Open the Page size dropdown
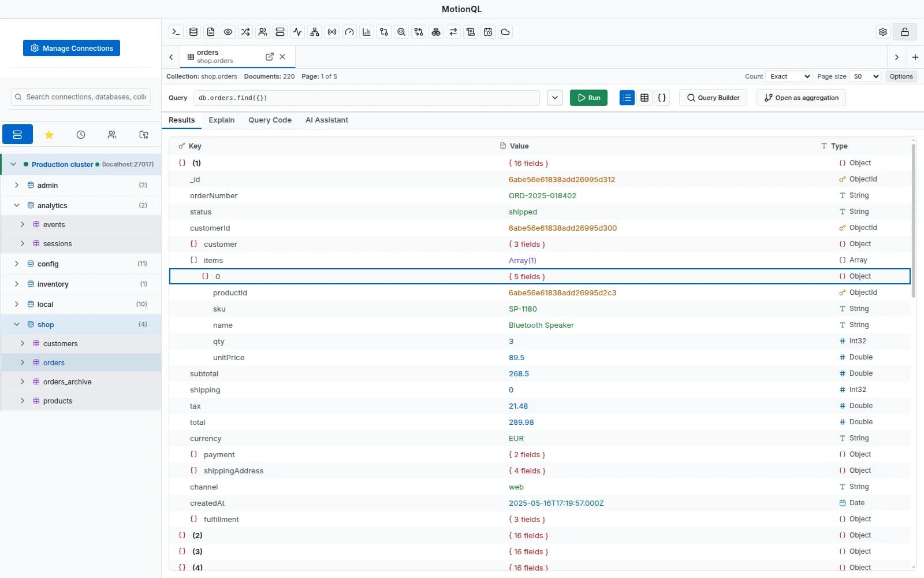 click(x=865, y=76)
